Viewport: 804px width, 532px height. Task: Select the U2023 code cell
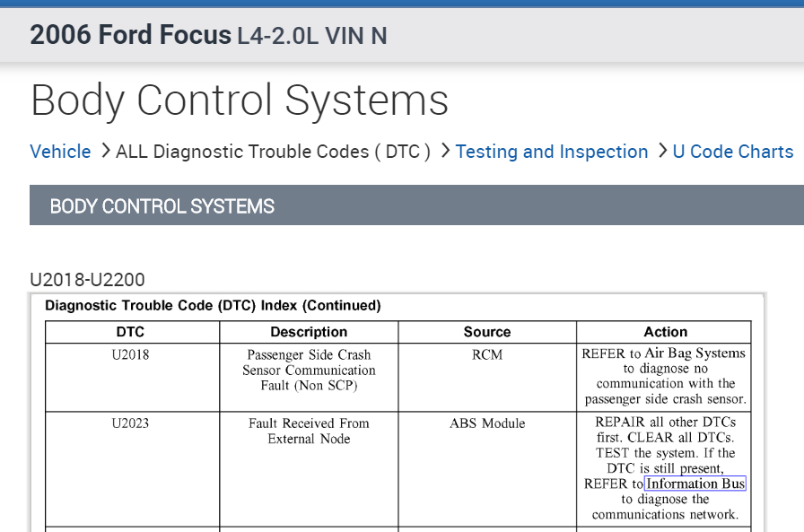point(132,423)
